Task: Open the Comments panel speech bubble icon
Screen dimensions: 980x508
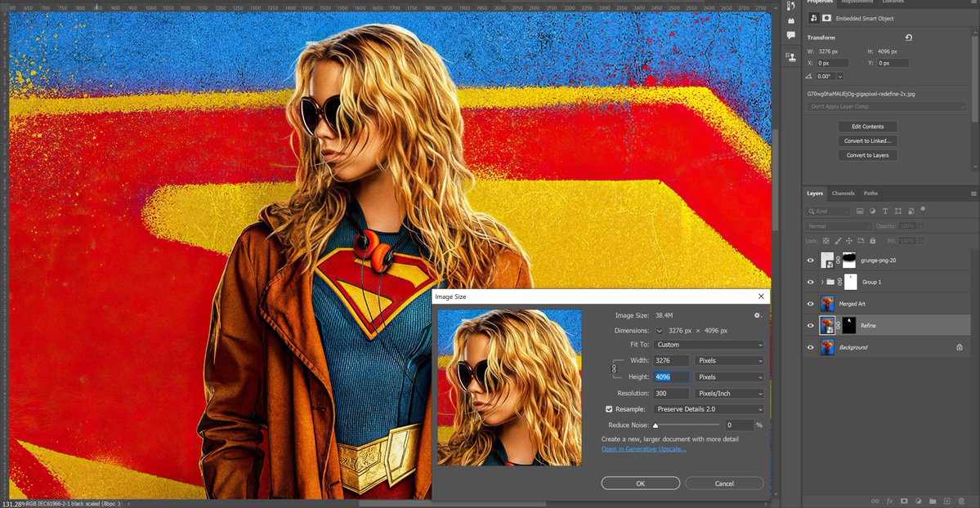Action: tap(790, 36)
